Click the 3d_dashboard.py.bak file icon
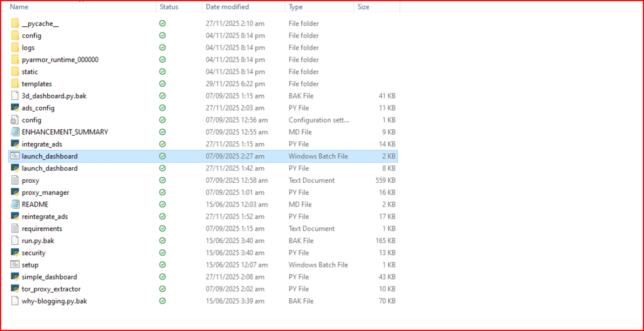This screenshot has width=644, height=331. pyautogui.click(x=15, y=96)
